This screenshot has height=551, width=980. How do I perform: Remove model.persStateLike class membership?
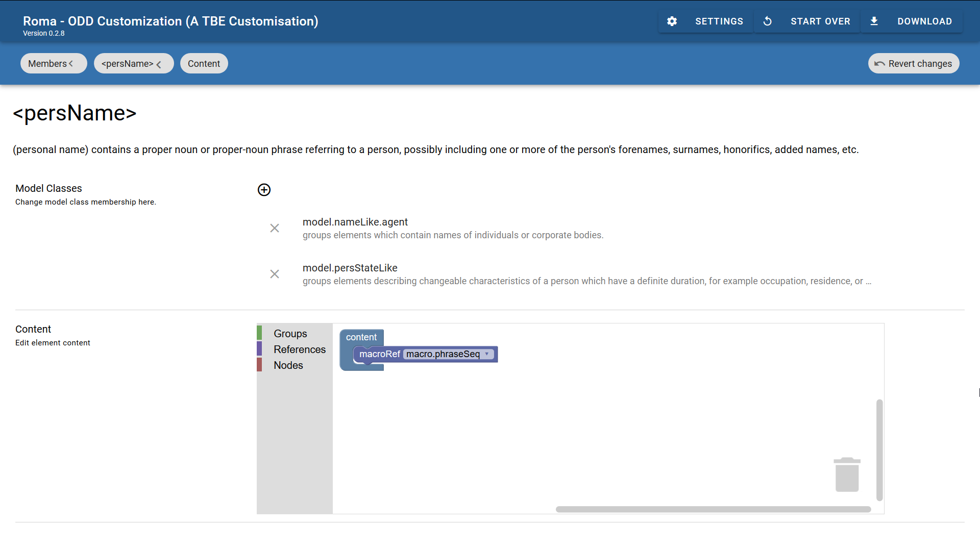pyautogui.click(x=275, y=274)
